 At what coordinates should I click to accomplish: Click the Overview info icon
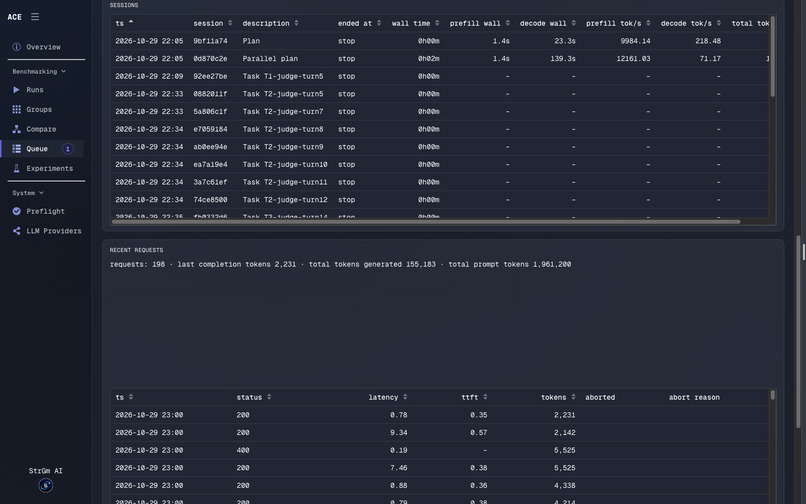tap(16, 47)
